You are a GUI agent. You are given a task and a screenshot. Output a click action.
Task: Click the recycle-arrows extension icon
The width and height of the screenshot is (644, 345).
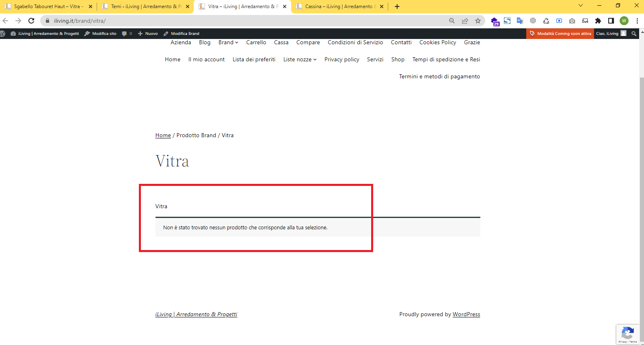[x=546, y=21]
